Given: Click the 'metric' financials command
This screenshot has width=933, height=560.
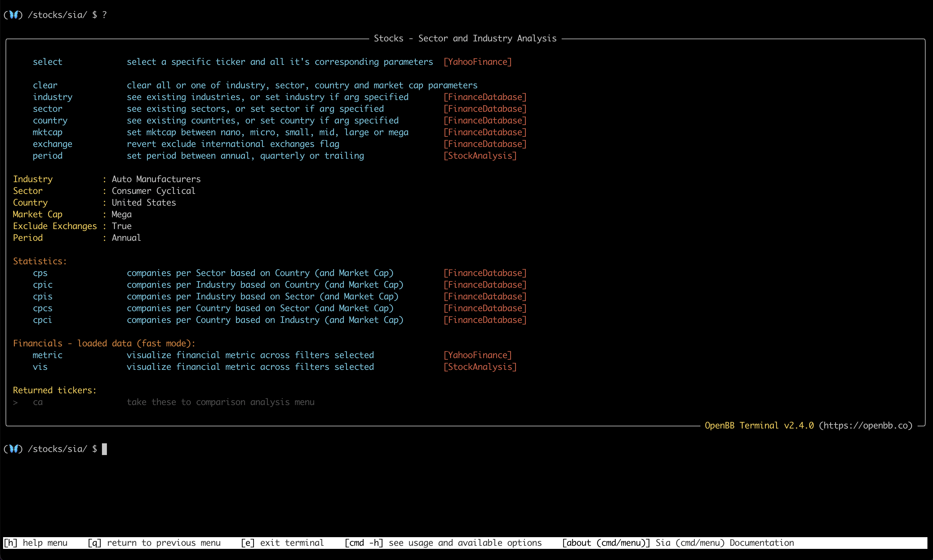Looking at the screenshot, I should coord(48,355).
